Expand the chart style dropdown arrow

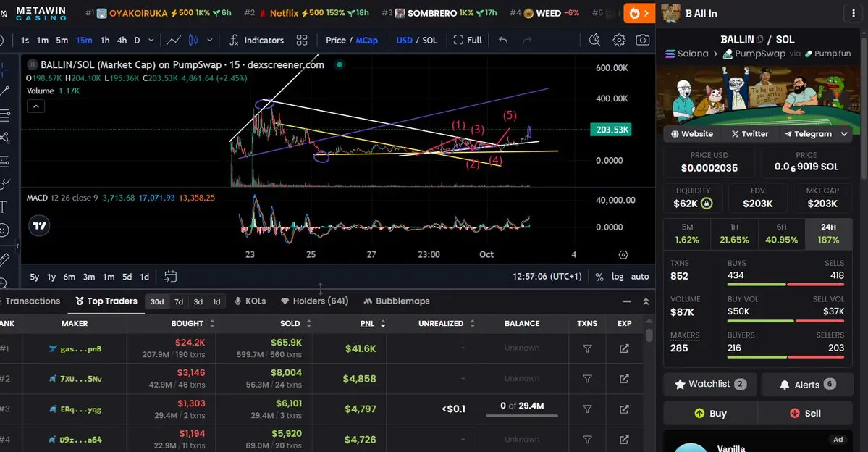click(x=210, y=40)
